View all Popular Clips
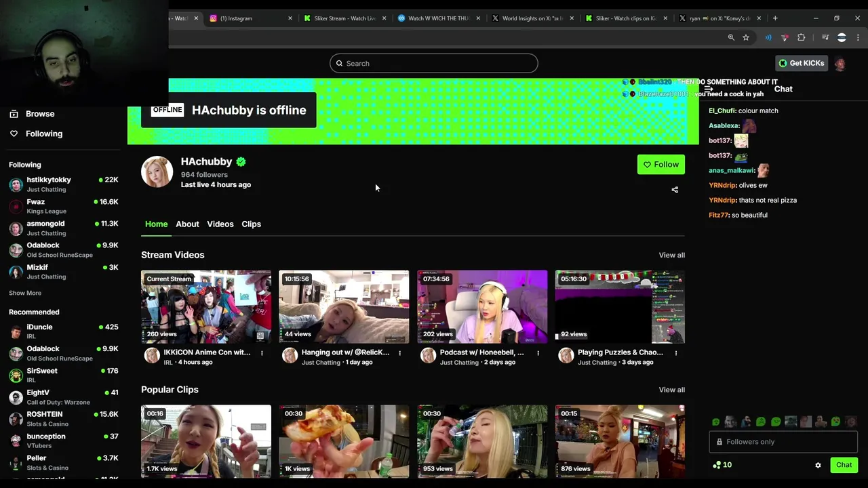The height and width of the screenshot is (488, 868). [672, 390]
